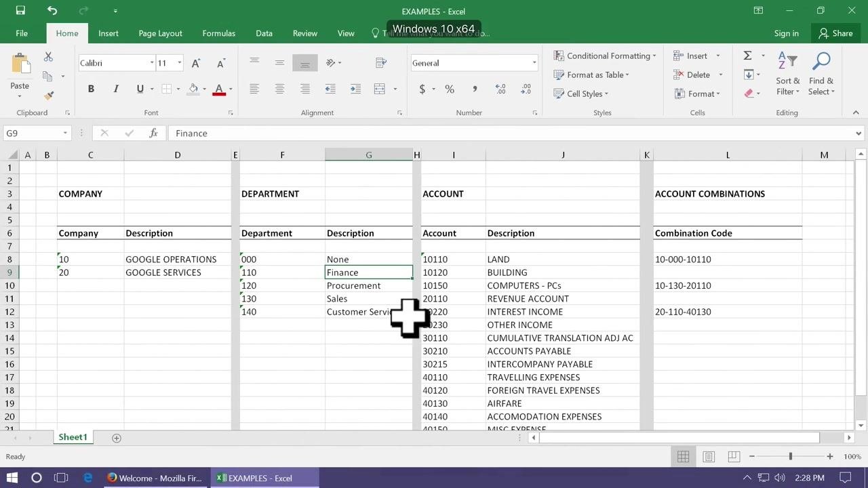868x488 pixels.
Task: Click the Share button
Action: (836, 33)
